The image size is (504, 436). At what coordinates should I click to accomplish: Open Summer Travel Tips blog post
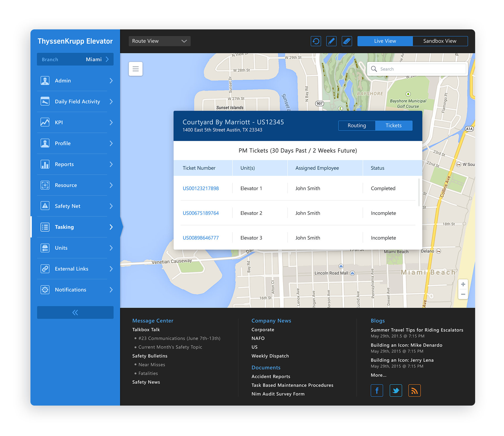(x=417, y=330)
